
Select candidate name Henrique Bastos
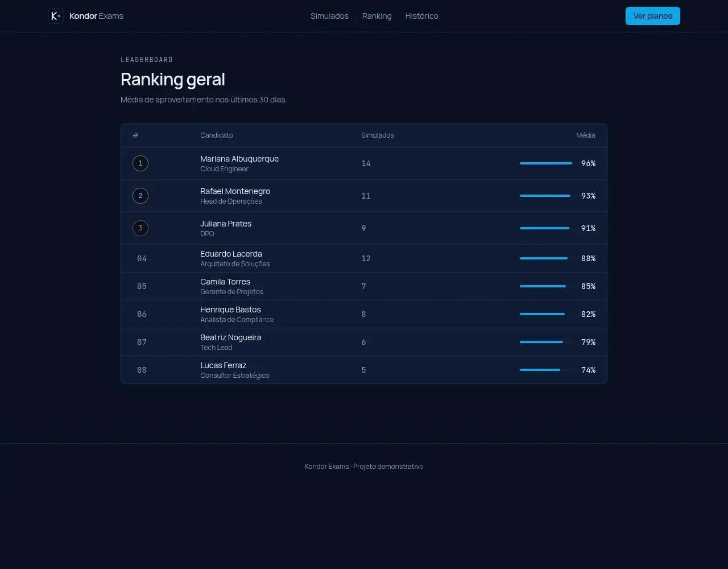pos(230,310)
